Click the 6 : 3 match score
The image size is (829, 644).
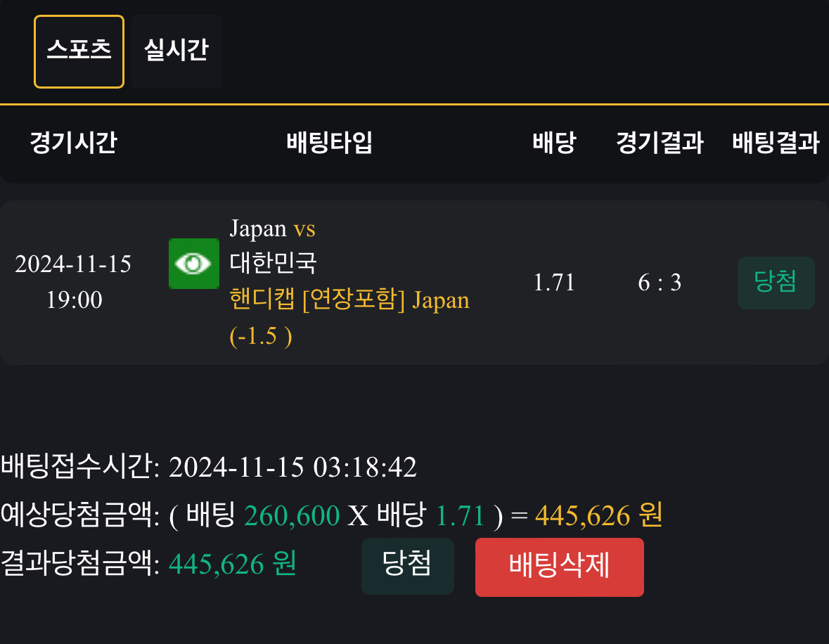(660, 283)
